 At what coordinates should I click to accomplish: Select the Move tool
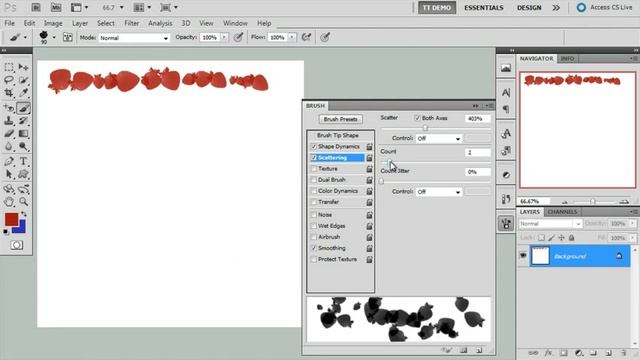pos(23,67)
